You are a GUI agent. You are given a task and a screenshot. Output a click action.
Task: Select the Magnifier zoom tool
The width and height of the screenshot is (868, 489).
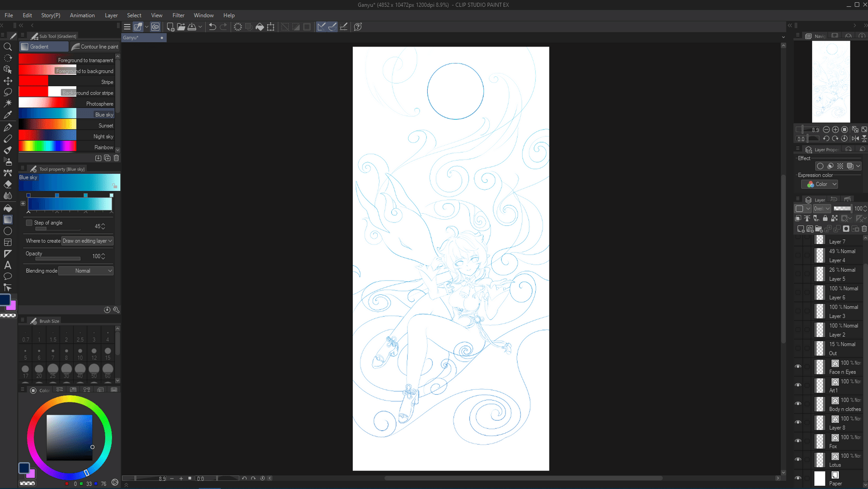coord(8,47)
